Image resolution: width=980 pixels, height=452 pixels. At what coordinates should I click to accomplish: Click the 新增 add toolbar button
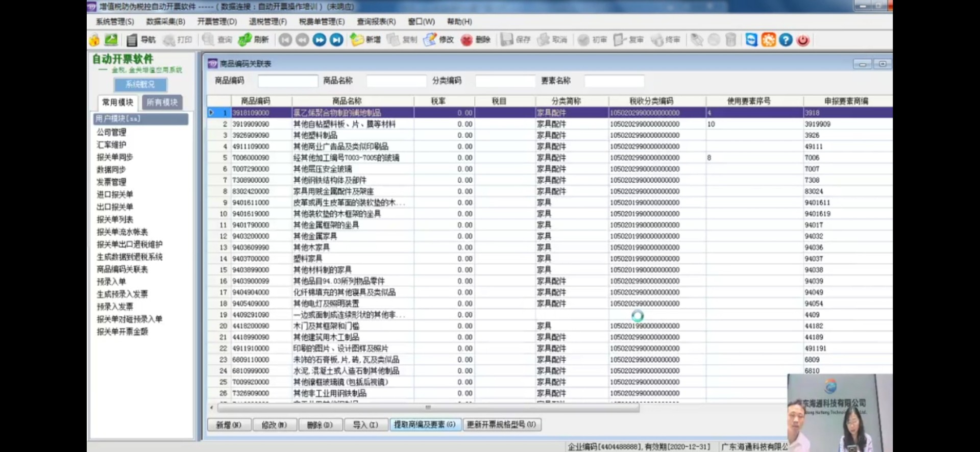[x=365, y=40]
